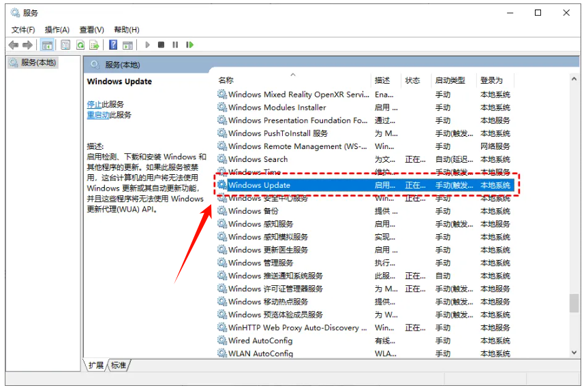Click the 重启动 service link
Viewport: 586px width, 392px height.
[98, 114]
